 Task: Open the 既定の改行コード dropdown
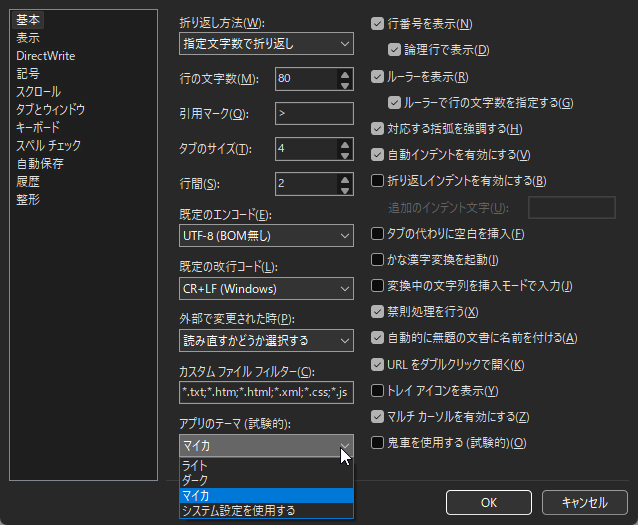pos(266,289)
